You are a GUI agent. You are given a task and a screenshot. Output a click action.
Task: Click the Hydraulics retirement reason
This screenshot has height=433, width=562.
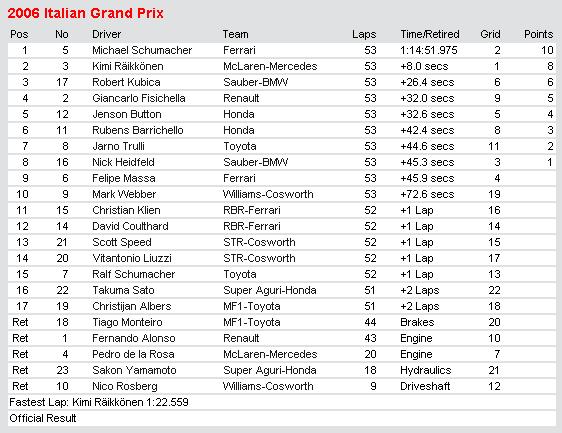pos(425,370)
